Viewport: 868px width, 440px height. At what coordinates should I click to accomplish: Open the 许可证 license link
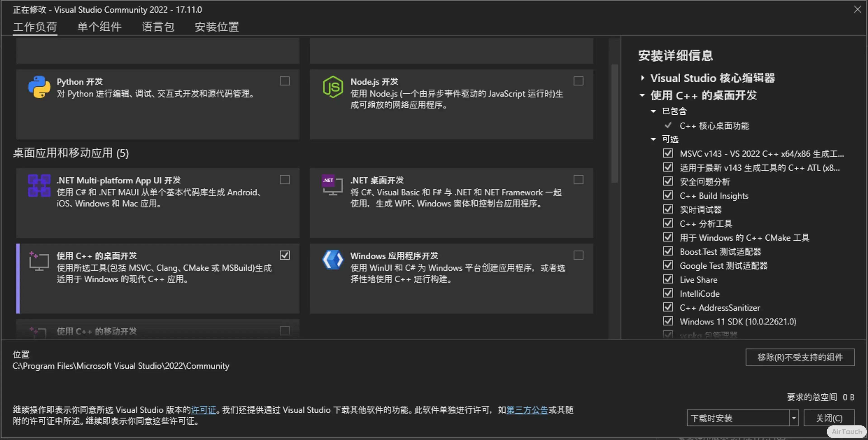point(203,410)
